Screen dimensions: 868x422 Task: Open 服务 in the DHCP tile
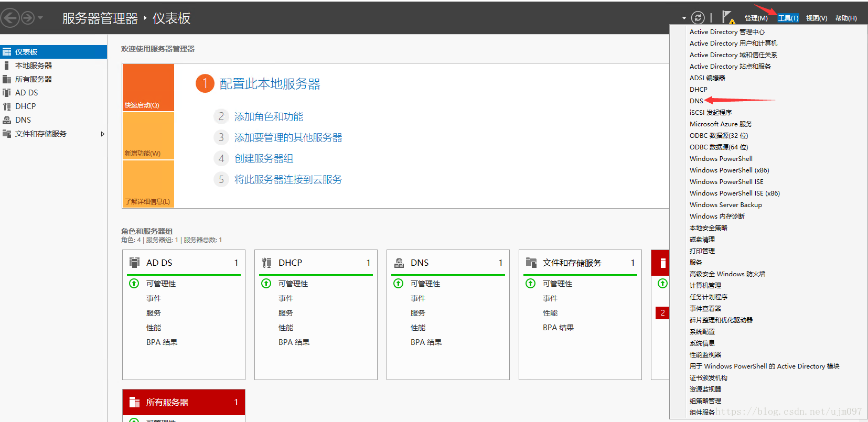(286, 313)
